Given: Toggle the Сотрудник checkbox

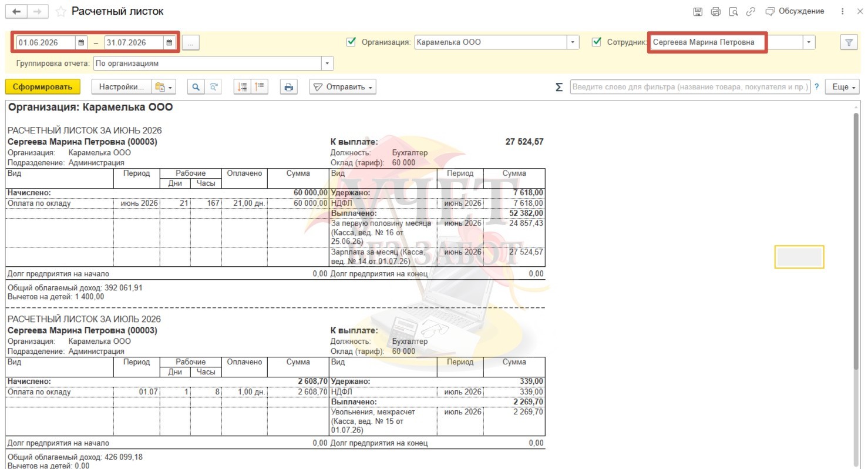Looking at the screenshot, I should point(597,42).
